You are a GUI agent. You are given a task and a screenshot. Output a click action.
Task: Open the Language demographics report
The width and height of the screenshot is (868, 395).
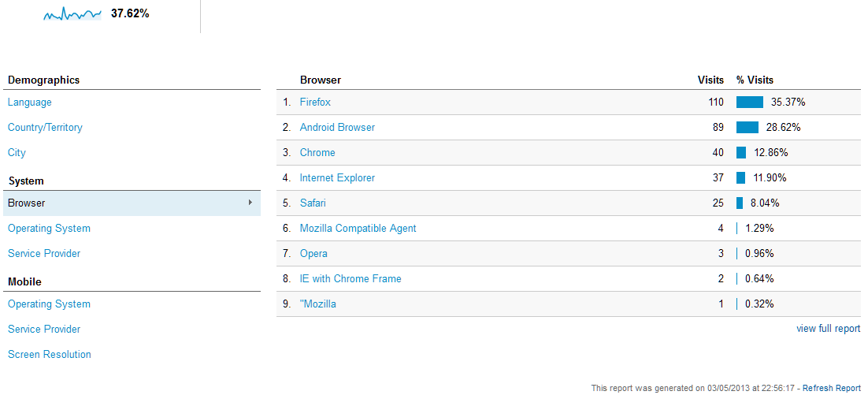[30, 102]
